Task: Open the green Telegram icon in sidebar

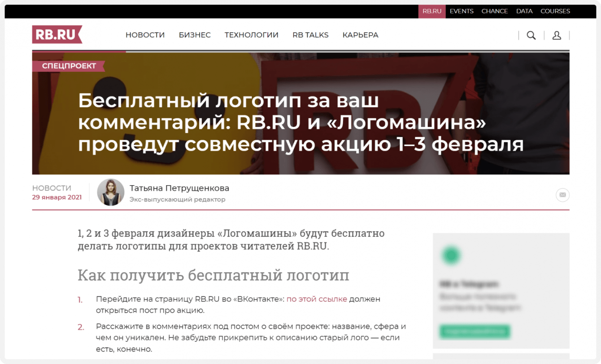Action: (451, 256)
